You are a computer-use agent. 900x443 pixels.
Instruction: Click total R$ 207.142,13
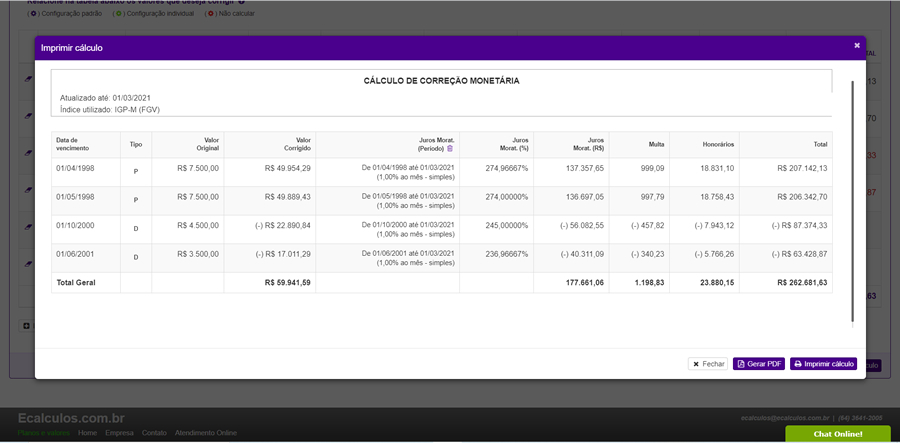click(x=802, y=168)
